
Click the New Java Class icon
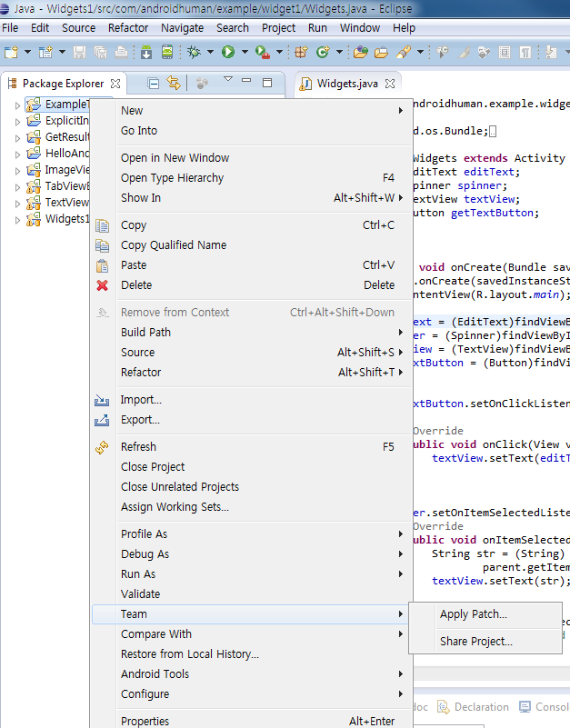tap(323, 52)
